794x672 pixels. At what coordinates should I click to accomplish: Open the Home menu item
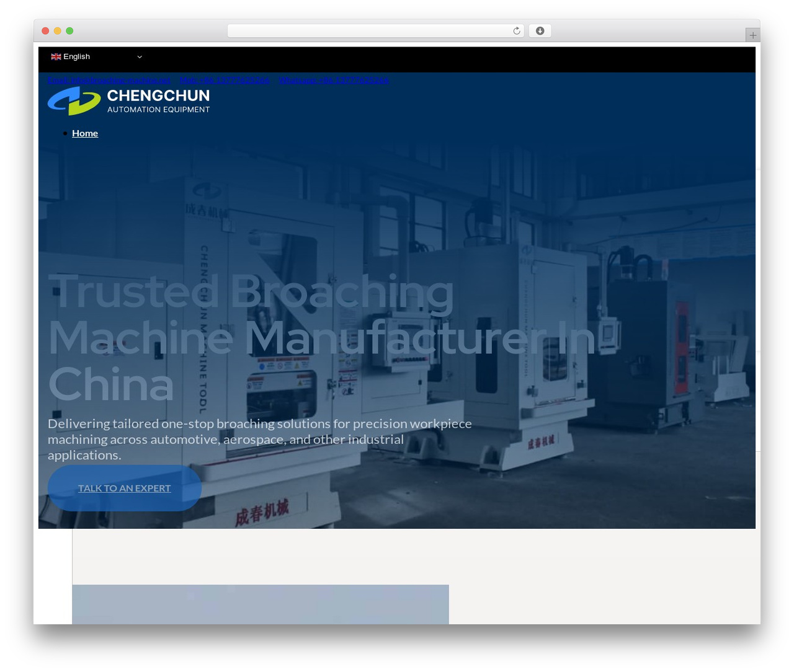coord(85,133)
